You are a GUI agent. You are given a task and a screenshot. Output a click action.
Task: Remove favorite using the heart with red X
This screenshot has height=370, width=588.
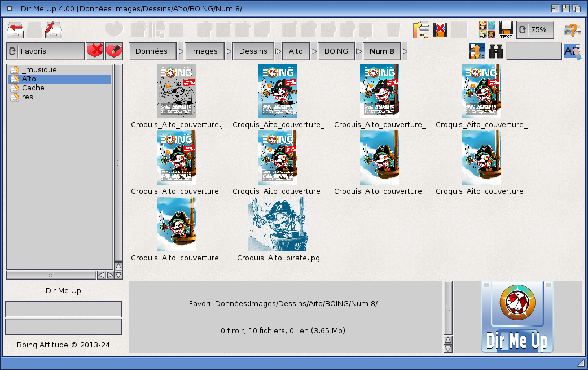(x=95, y=51)
